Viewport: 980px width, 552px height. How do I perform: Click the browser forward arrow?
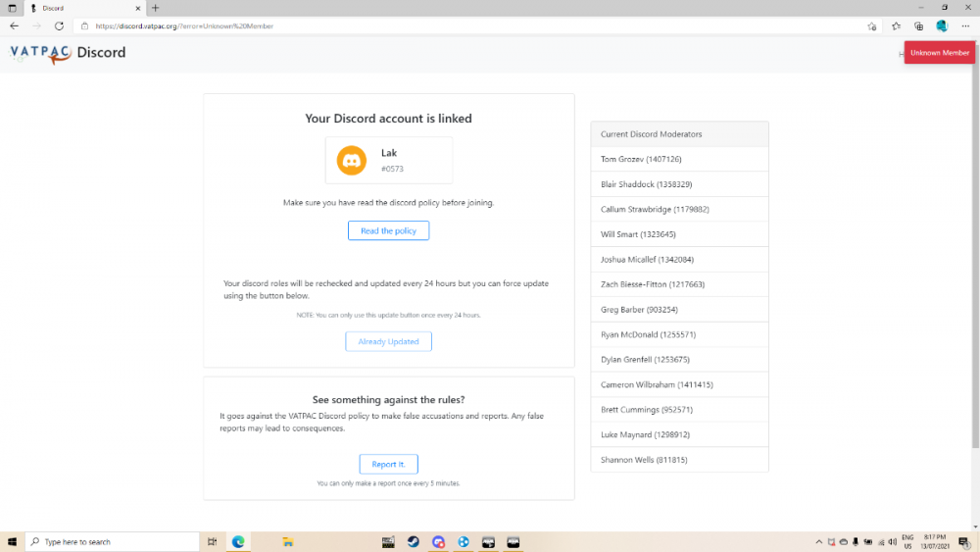pyautogui.click(x=36, y=26)
